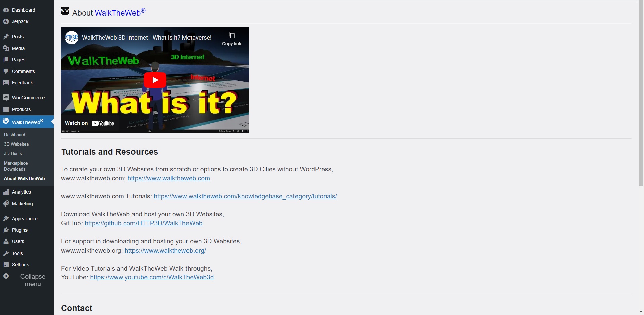Click the Appearance paintbrush icon
This screenshot has height=315, width=644.
click(x=6, y=219)
